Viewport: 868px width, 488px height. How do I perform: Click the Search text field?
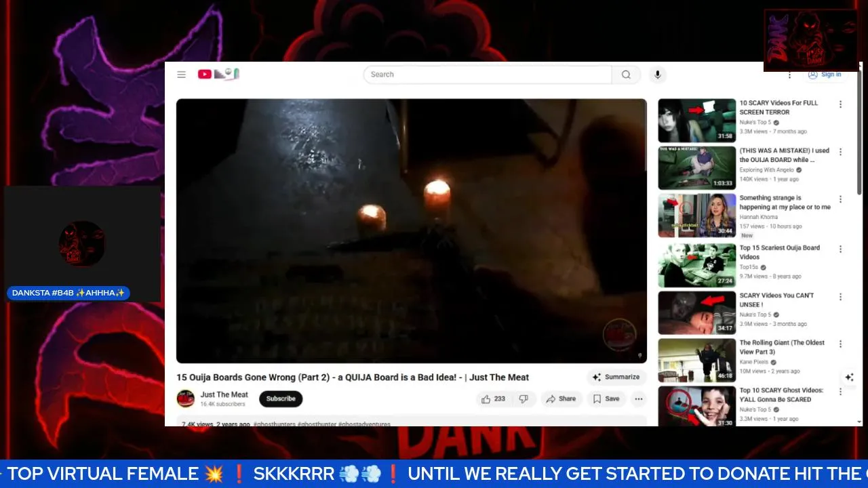point(488,75)
